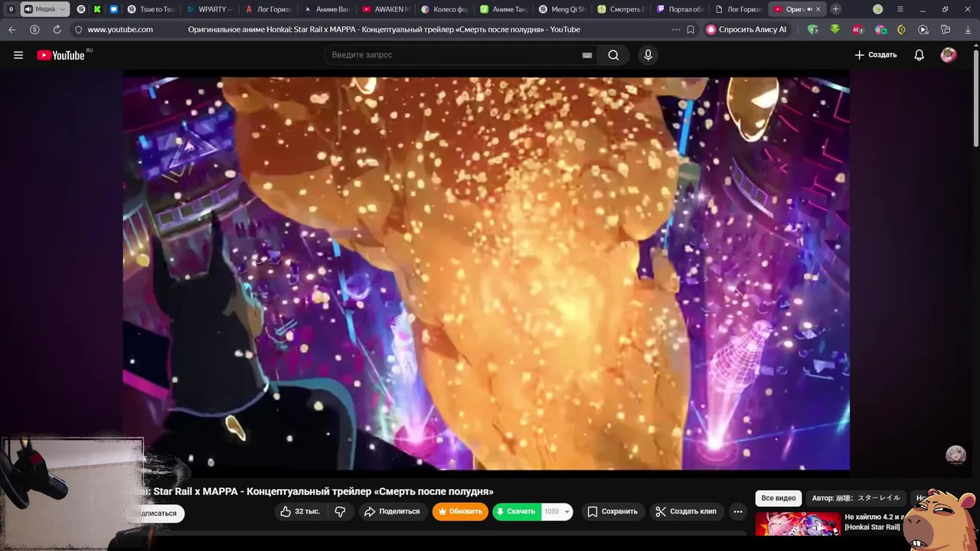This screenshot has width=980, height=551.
Task: Open the Не хайплю 4.2 recommended video title
Action: pos(875,522)
